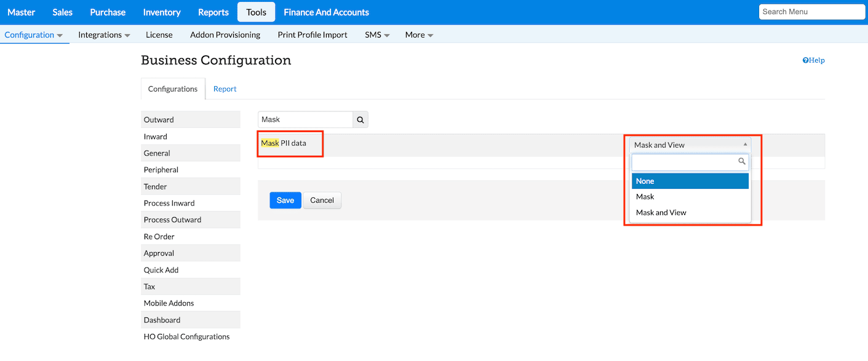This screenshot has width=868, height=361.
Task: Select None in the dropdown list
Action: point(690,181)
